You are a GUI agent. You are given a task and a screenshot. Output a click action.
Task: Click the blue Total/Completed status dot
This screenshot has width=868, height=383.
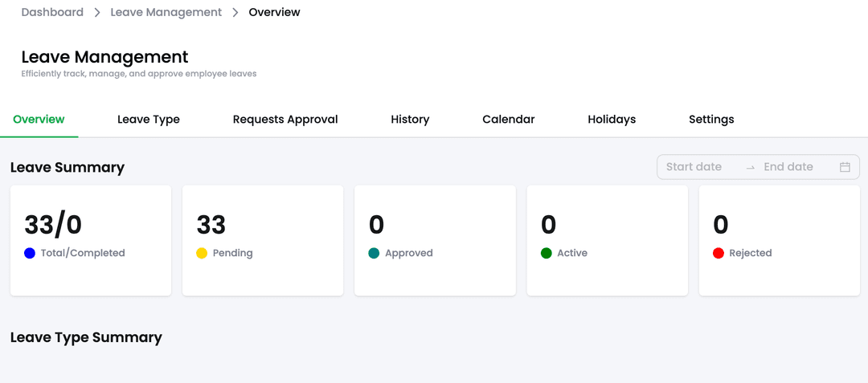point(30,253)
